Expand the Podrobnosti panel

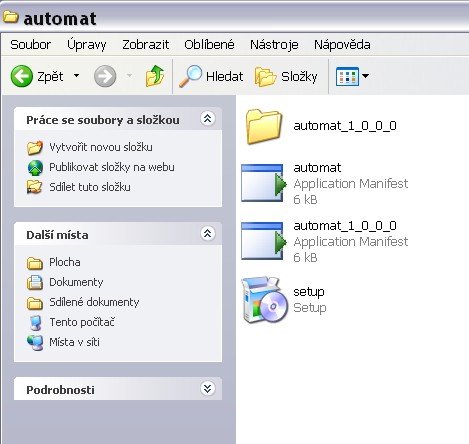tap(207, 388)
